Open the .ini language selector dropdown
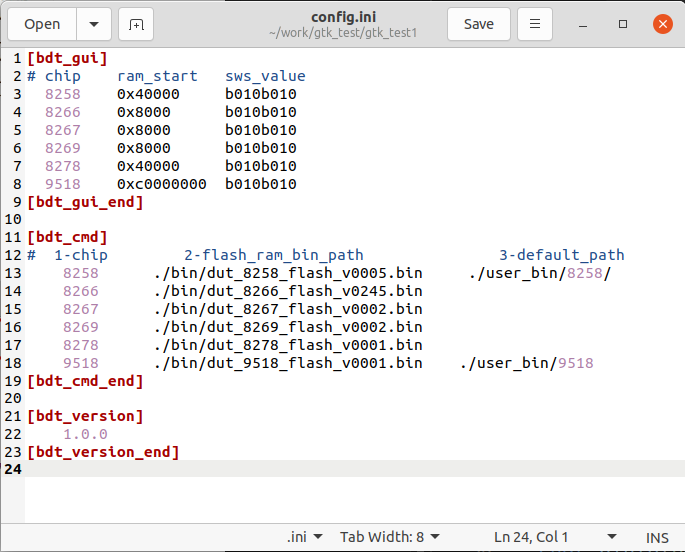Screen dimensions: 685x552 pos(304,537)
